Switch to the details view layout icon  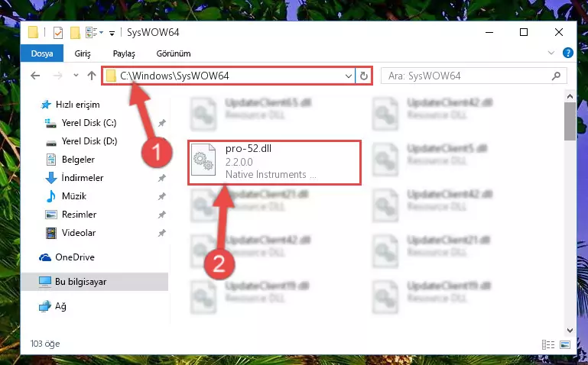(548, 344)
